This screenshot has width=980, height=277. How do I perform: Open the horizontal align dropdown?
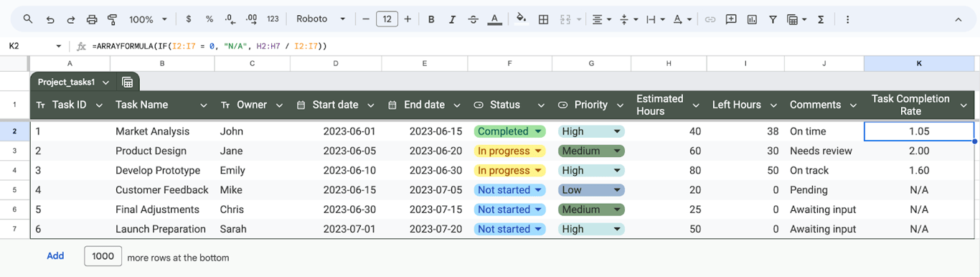coord(601,19)
